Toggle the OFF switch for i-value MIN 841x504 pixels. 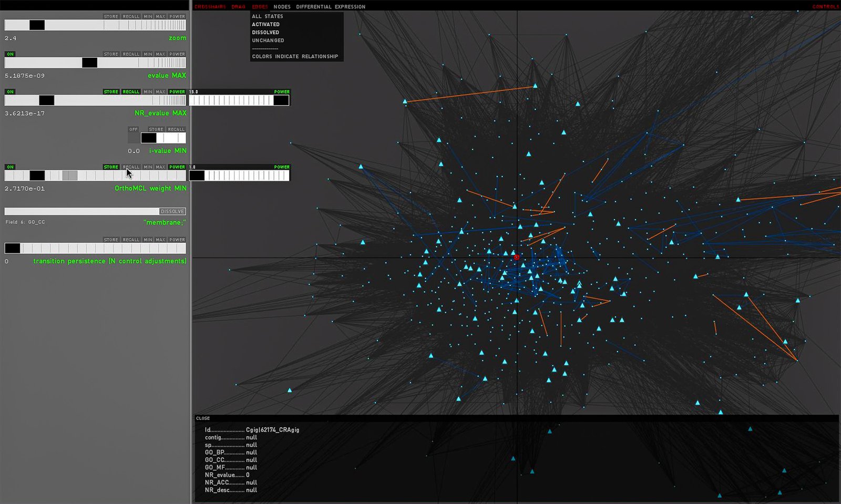[134, 129]
